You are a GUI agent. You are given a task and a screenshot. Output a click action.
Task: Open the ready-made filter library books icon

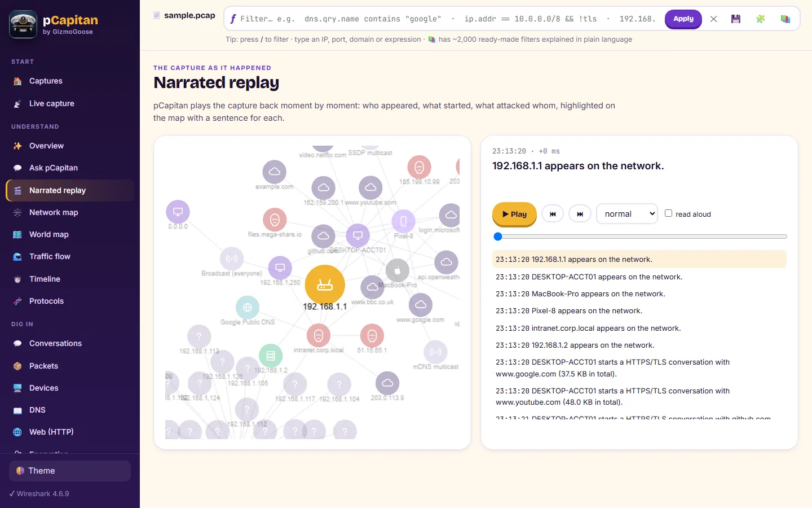point(785,19)
